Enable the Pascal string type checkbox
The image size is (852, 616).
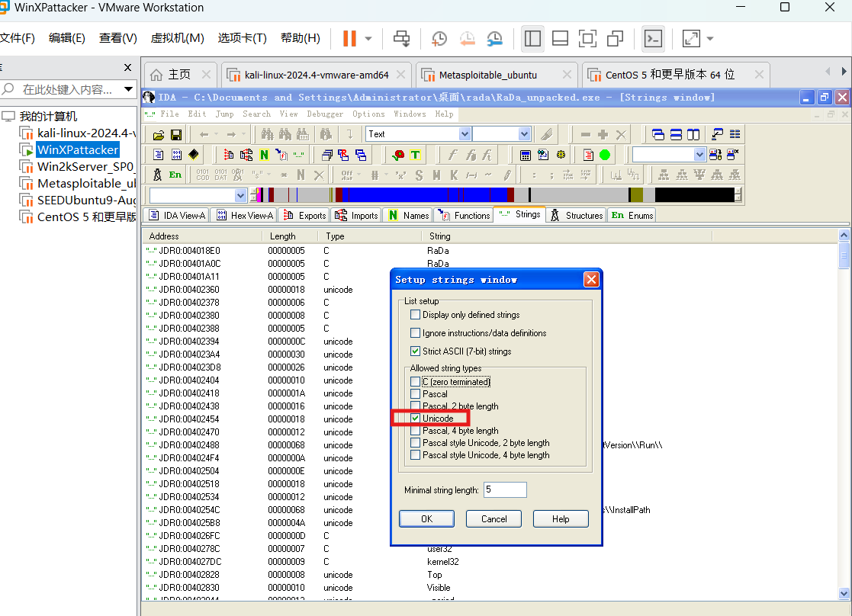(x=415, y=394)
